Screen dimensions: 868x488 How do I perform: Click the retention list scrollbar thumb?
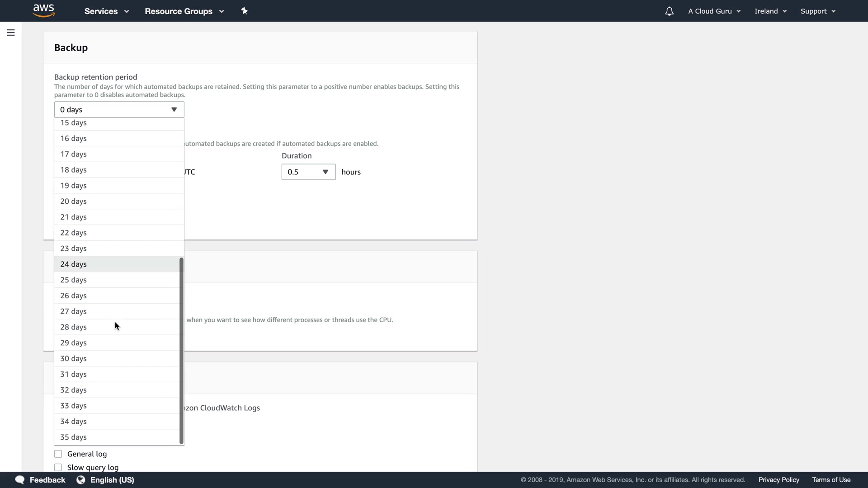coord(181,351)
